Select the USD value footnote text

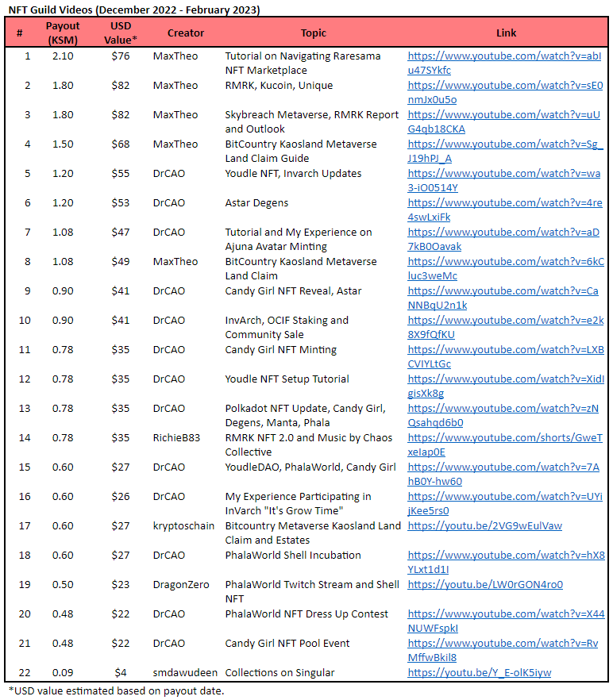(x=116, y=691)
